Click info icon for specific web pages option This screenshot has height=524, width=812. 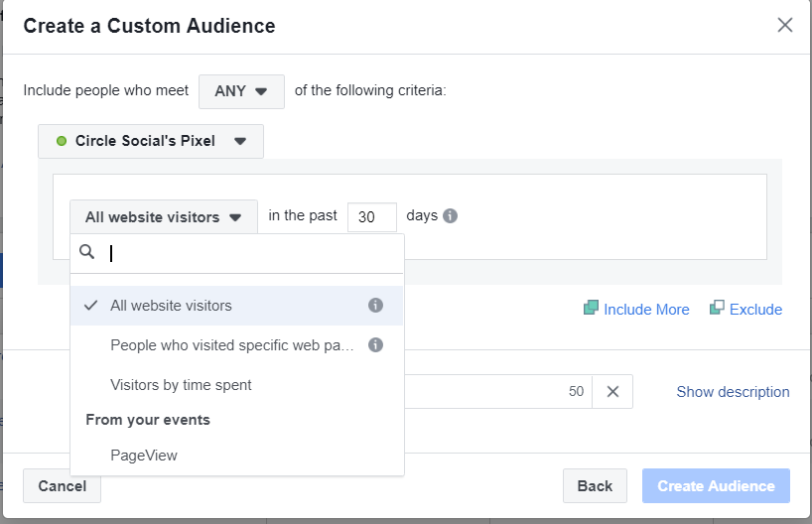point(375,345)
